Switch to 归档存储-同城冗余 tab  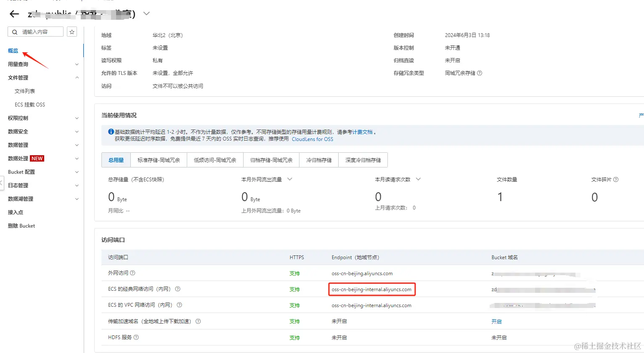pos(271,160)
